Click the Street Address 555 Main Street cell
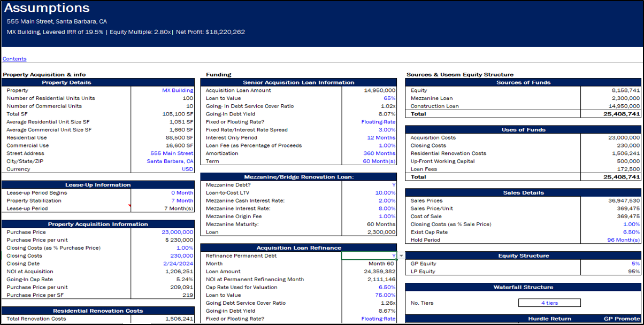Screen dimensions: 644x325 tap(163, 153)
